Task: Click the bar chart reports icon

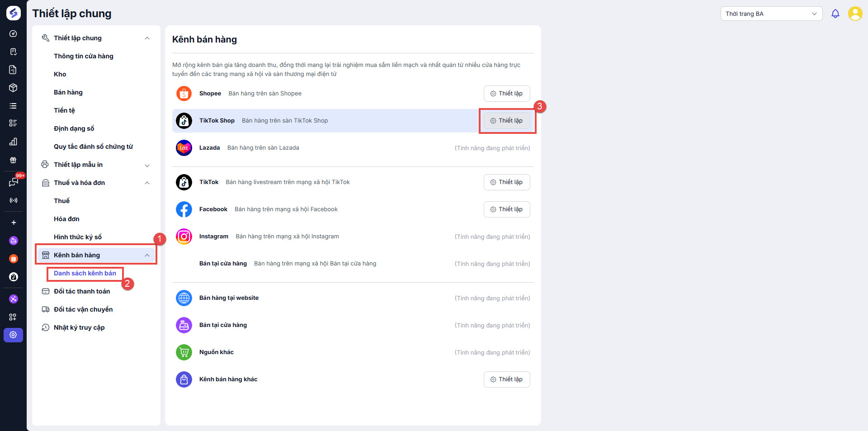Action: click(13, 142)
